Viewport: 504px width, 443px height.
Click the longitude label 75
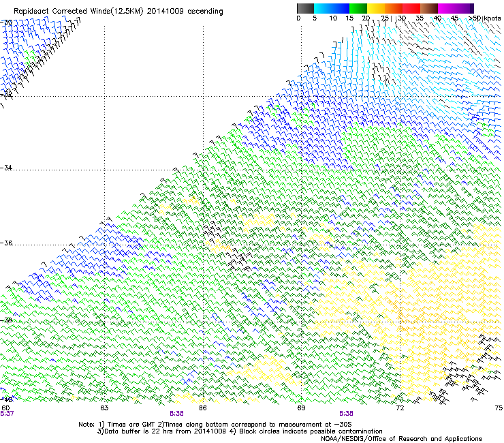499,408
